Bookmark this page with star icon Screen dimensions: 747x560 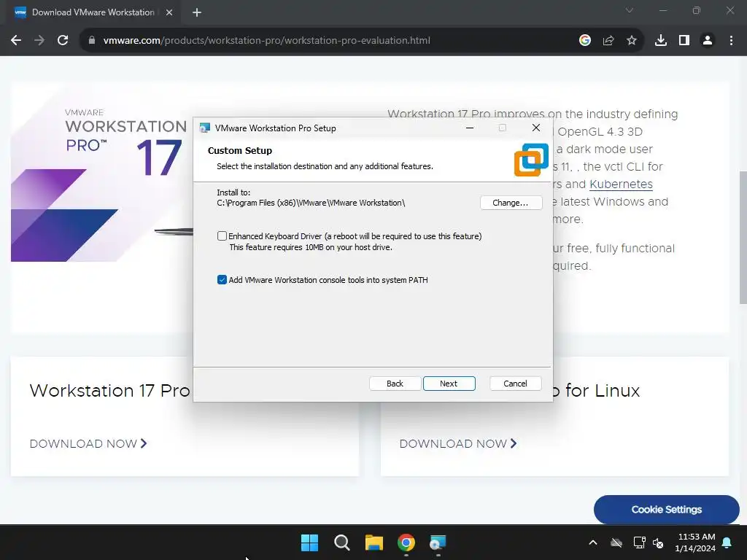pyautogui.click(x=632, y=41)
